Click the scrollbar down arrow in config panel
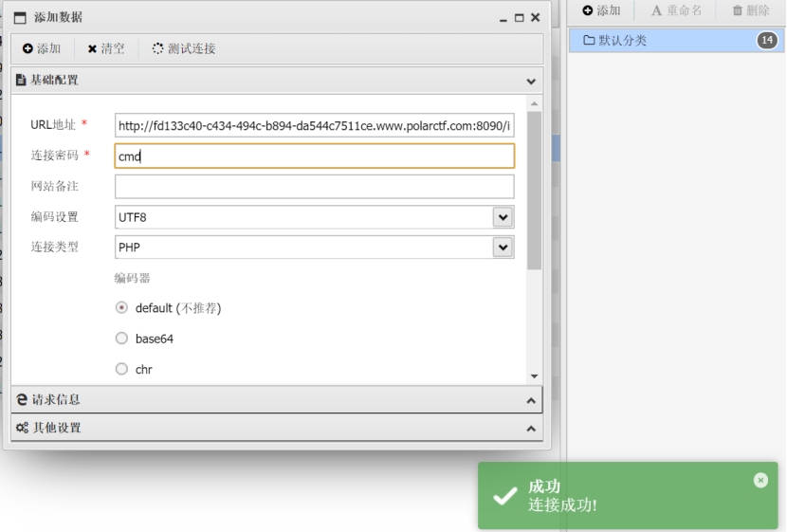The image size is (787, 532). click(x=534, y=376)
